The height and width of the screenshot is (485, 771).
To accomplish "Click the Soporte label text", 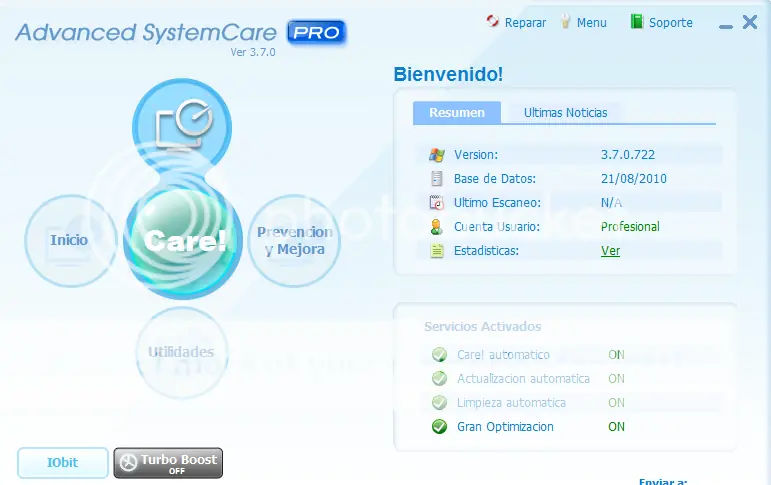I will [x=671, y=23].
